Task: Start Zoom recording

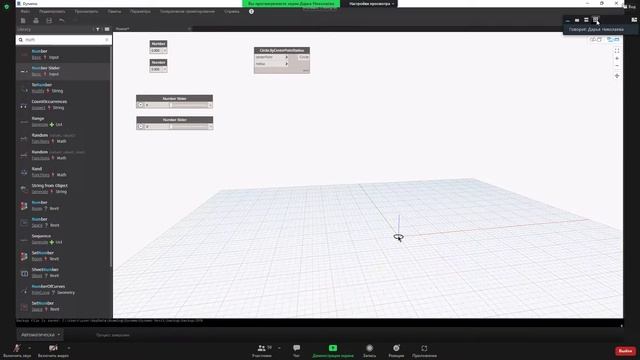Action: [x=369, y=351]
